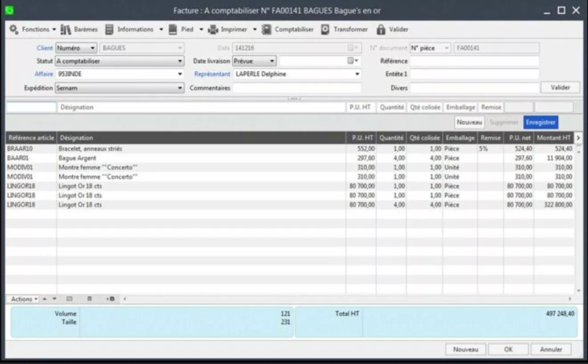588x364 pixels.
Task: Expand the Imprimer dropdown arrow
Action: pyautogui.click(x=255, y=29)
